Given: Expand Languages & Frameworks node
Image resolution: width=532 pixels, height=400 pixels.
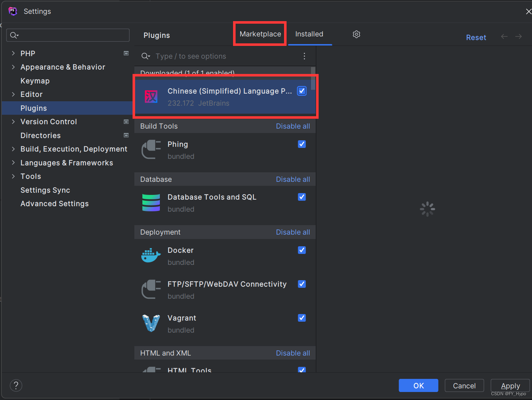Looking at the screenshot, I should point(13,162).
